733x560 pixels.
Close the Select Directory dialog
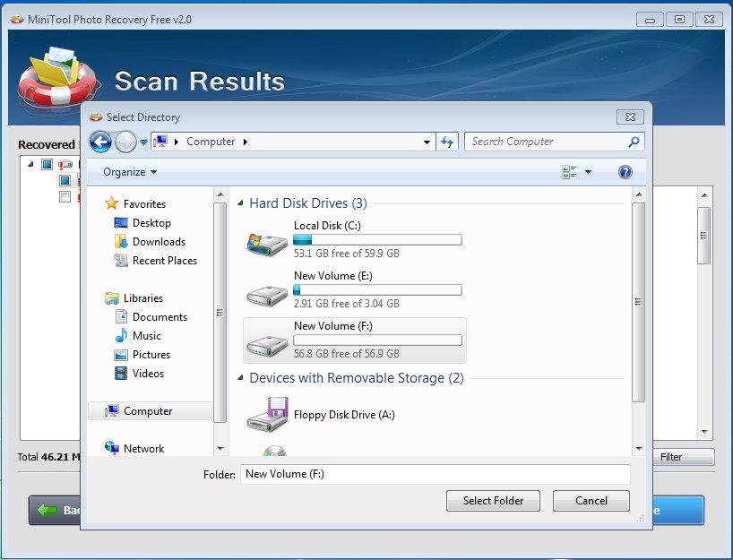[630, 116]
